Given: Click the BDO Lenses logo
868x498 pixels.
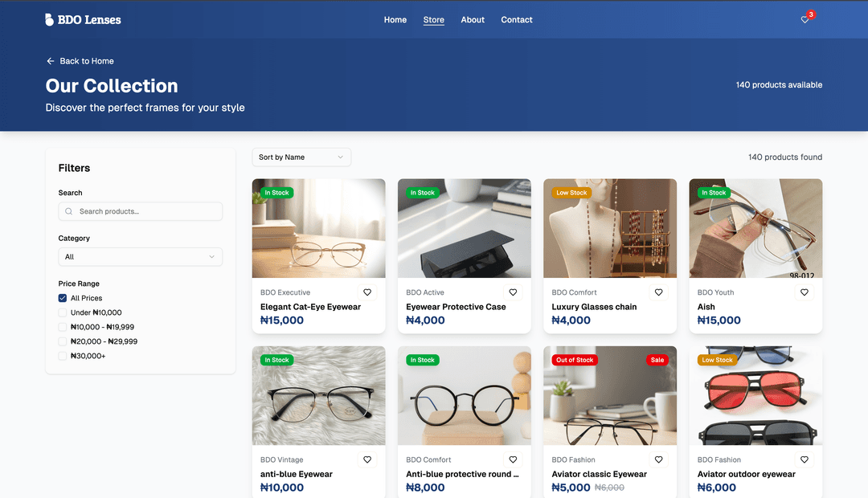Looking at the screenshot, I should [x=83, y=19].
